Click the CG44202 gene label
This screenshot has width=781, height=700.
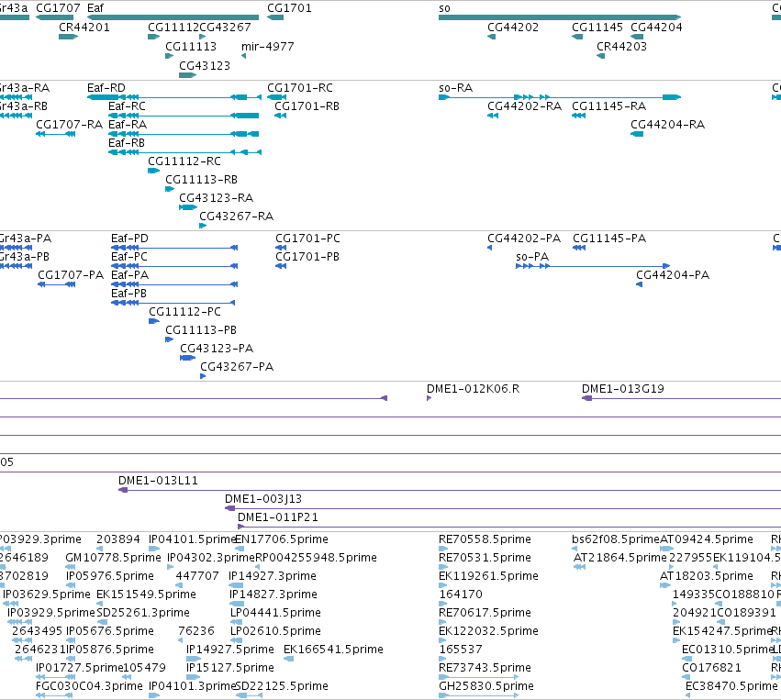click(513, 28)
